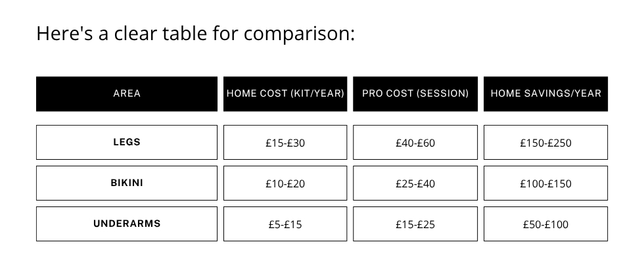Select the HOME SAVINGS/YEAR header cell

(x=545, y=93)
